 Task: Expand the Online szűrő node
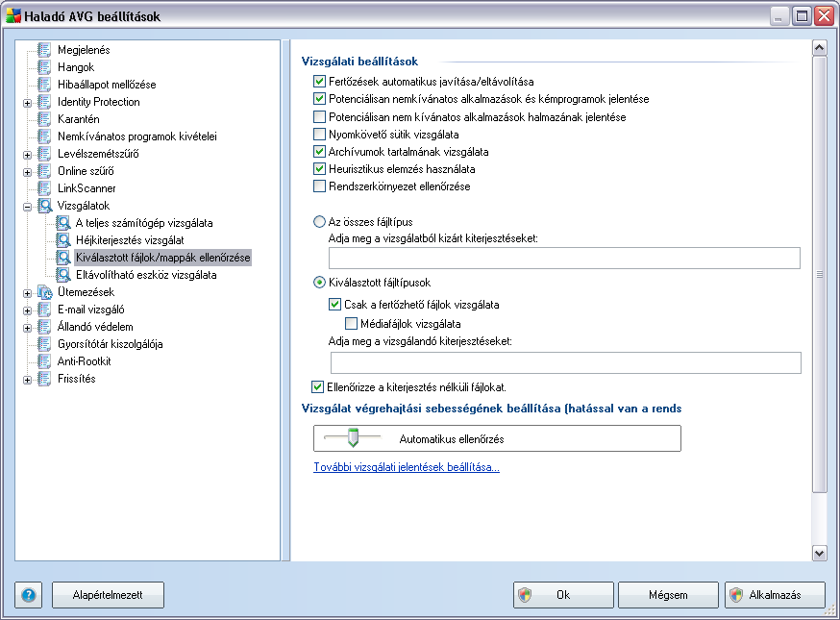pyautogui.click(x=27, y=172)
